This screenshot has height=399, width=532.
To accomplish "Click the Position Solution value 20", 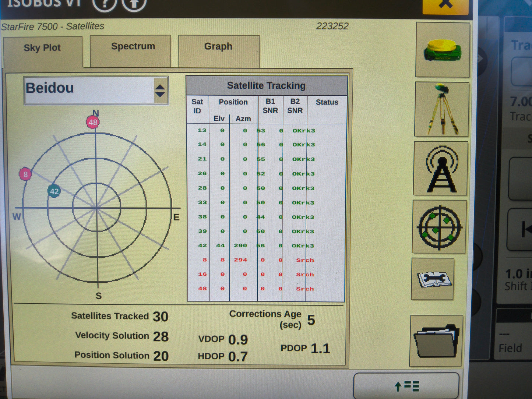I will click(x=161, y=356).
